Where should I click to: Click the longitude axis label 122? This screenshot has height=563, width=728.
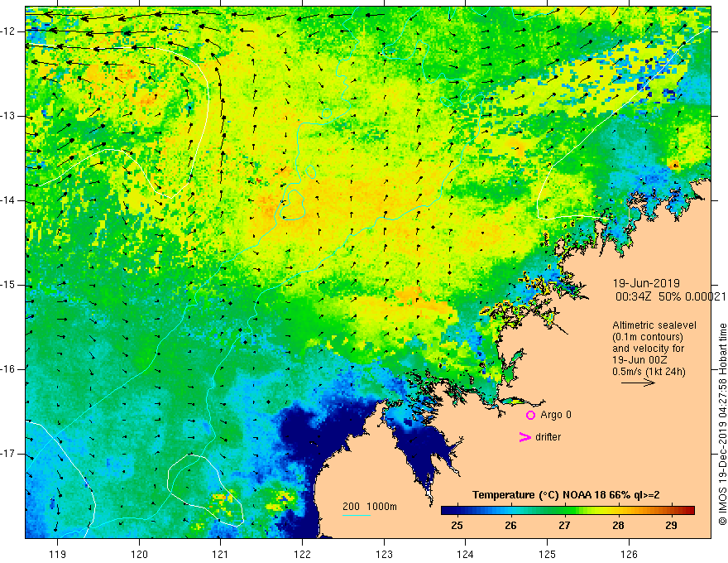(302, 554)
